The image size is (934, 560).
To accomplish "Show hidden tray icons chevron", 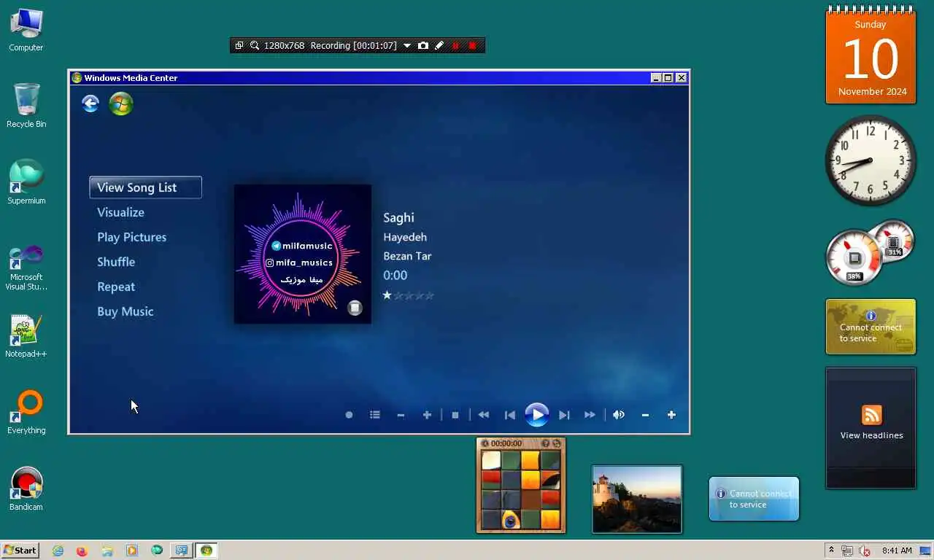I will point(831,551).
